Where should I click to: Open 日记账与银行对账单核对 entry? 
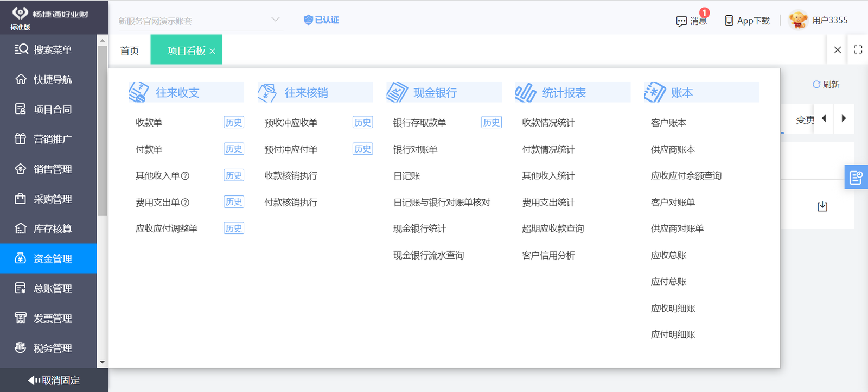[442, 203]
